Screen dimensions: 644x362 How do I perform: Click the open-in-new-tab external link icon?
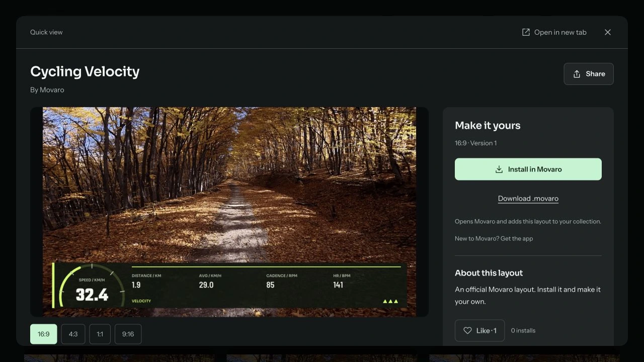(526, 32)
